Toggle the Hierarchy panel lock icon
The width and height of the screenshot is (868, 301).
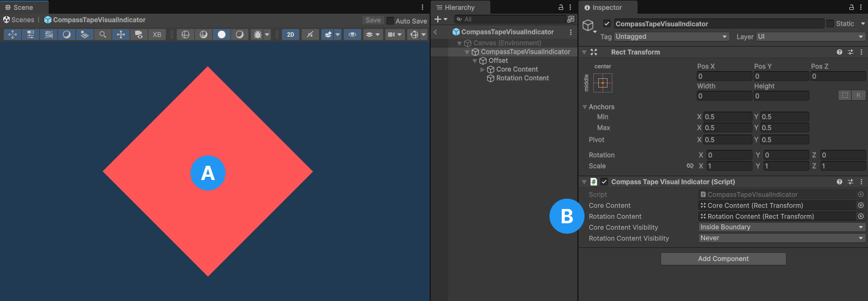pyautogui.click(x=561, y=8)
